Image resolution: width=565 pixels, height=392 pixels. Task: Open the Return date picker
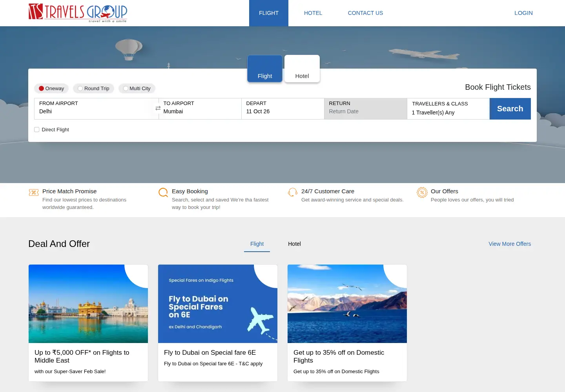(x=365, y=109)
